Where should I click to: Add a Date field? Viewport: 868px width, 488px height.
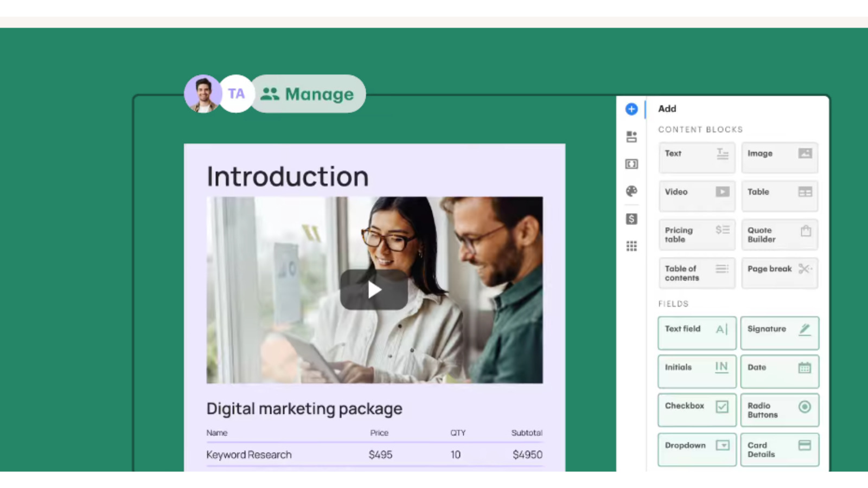click(780, 371)
